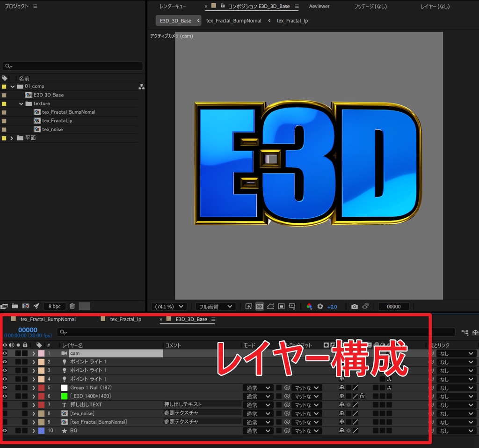This screenshot has height=448, width=479.
Task: Open the レンダーキュー panel tab
Action: (174, 6)
